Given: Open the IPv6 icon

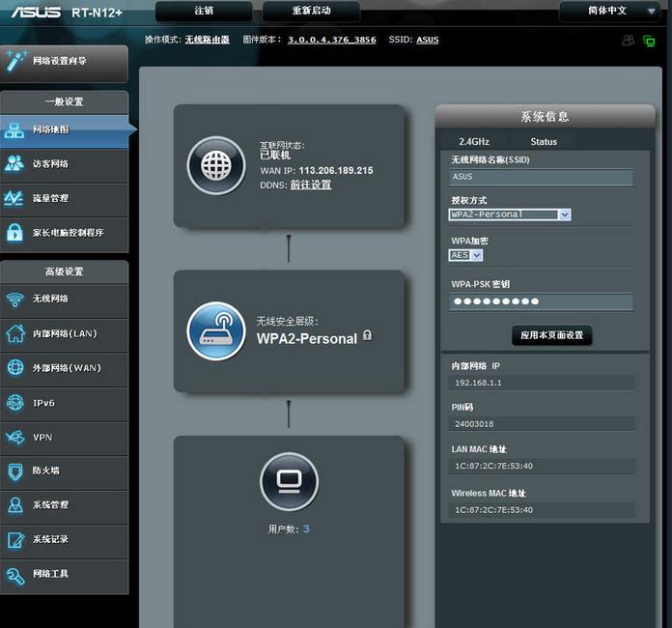Looking at the screenshot, I should pos(15,403).
